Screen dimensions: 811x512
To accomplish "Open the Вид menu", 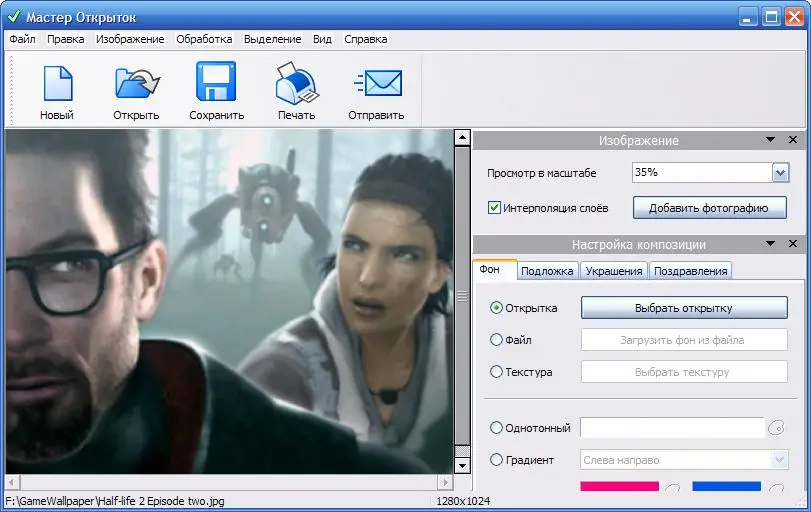I will [x=322, y=39].
